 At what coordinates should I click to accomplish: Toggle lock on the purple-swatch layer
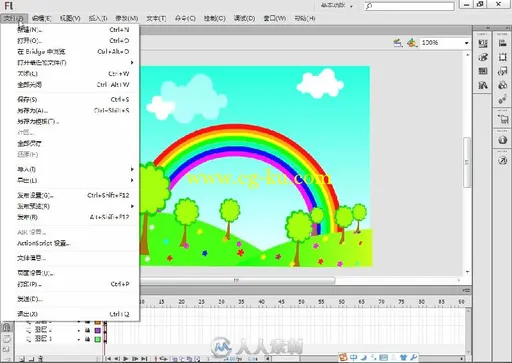tap(88, 330)
